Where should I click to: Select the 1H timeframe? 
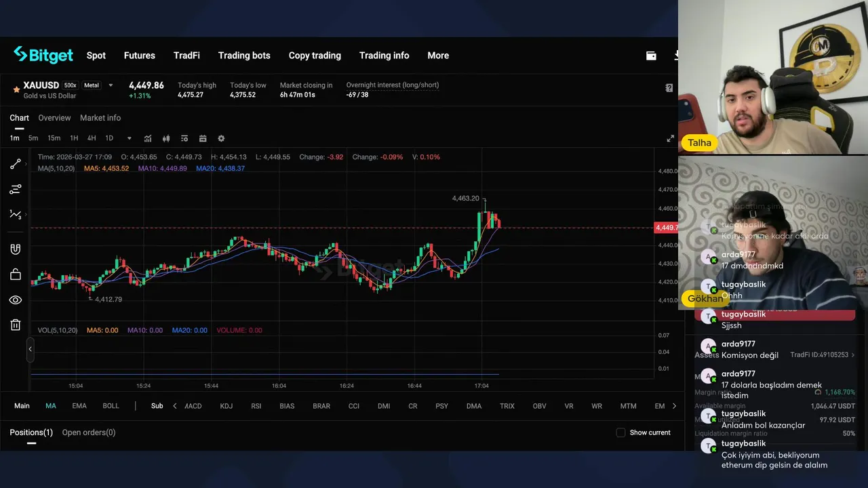pos(74,138)
